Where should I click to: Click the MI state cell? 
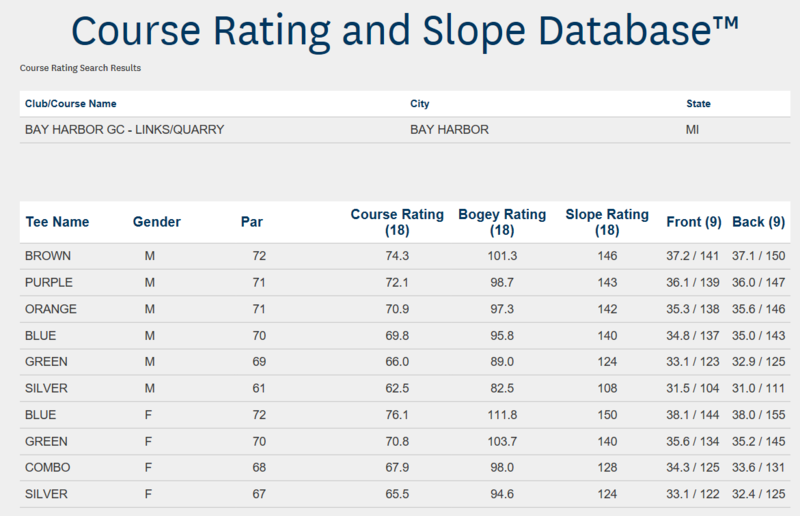pyautogui.click(x=693, y=129)
